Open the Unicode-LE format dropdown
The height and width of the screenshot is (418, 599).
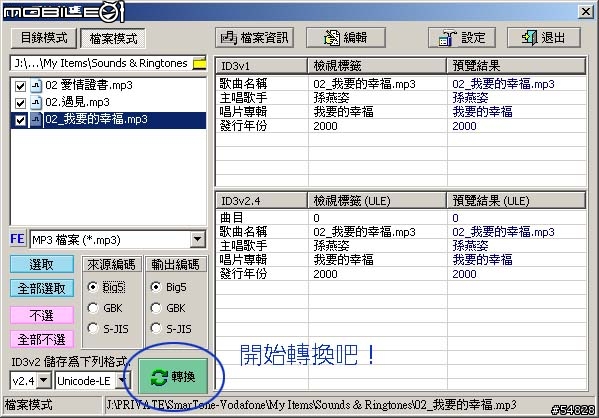[x=123, y=381]
